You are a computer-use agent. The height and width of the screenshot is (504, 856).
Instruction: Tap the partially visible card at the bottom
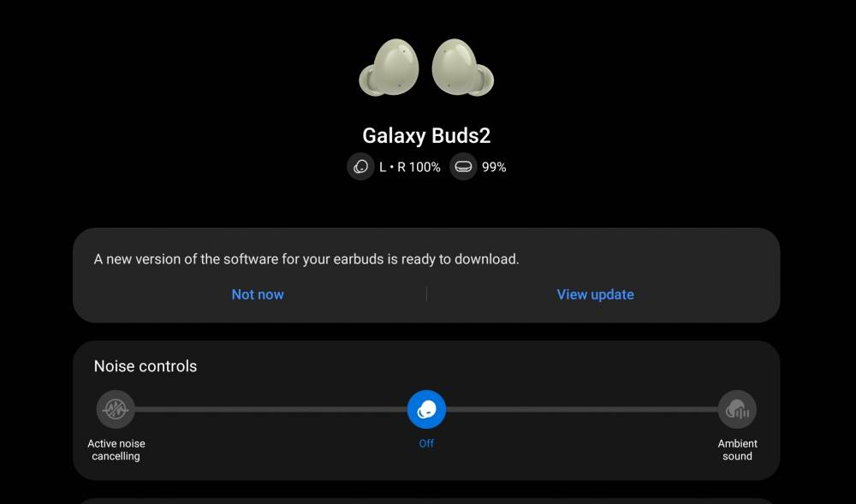point(426,501)
